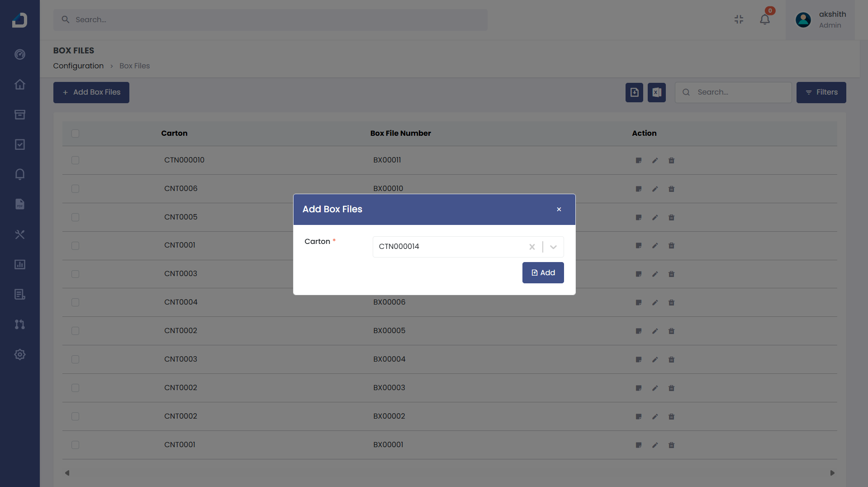Delete the CNT0005 row
The image size is (868, 487).
click(x=671, y=217)
